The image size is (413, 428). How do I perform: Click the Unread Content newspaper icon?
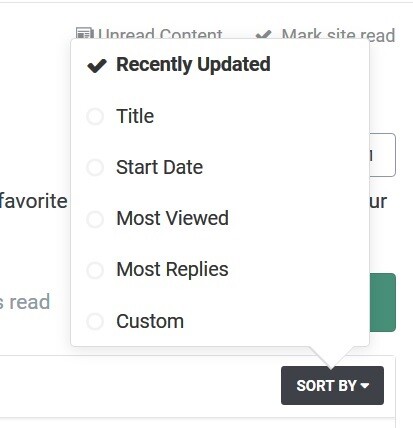tap(84, 33)
